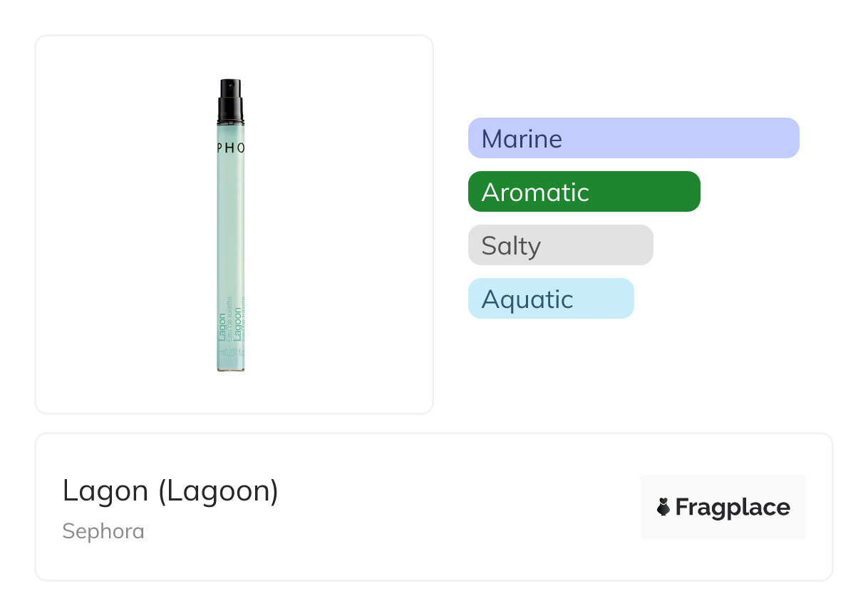The image size is (868, 616).
Task: Open the Lagon (Lagoon) fragrance title
Action: pos(170,491)
